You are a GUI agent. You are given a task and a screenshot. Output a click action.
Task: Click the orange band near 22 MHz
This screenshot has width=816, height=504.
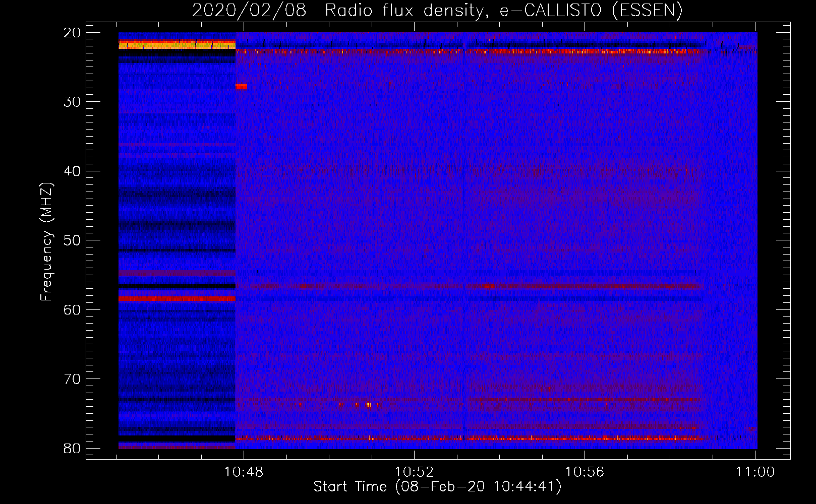tap(177, 45)
